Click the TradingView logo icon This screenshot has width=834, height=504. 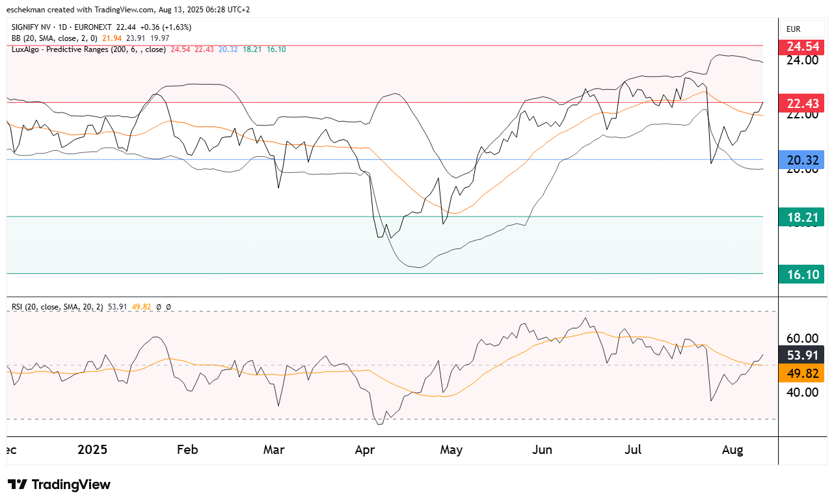pos(18,484)
